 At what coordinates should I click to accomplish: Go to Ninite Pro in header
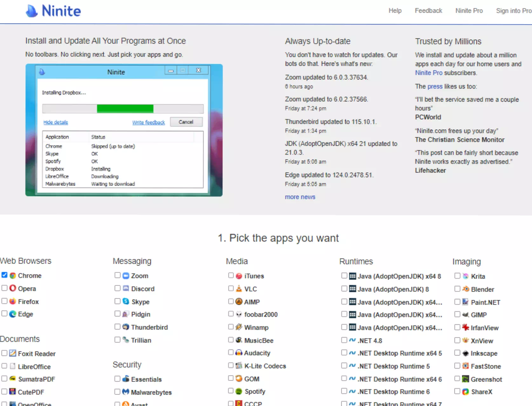point(469,11)
